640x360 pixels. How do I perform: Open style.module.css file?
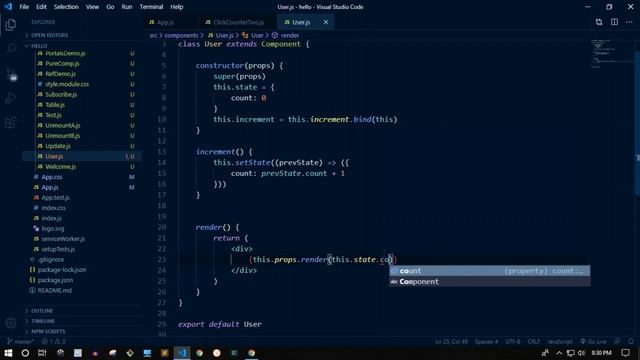[67, 84]
